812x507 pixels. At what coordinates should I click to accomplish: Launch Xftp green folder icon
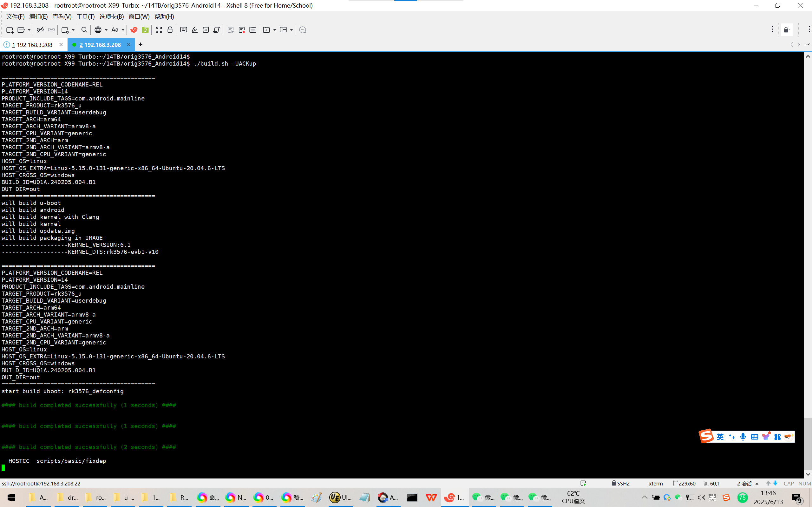click(x=145, y=30)
